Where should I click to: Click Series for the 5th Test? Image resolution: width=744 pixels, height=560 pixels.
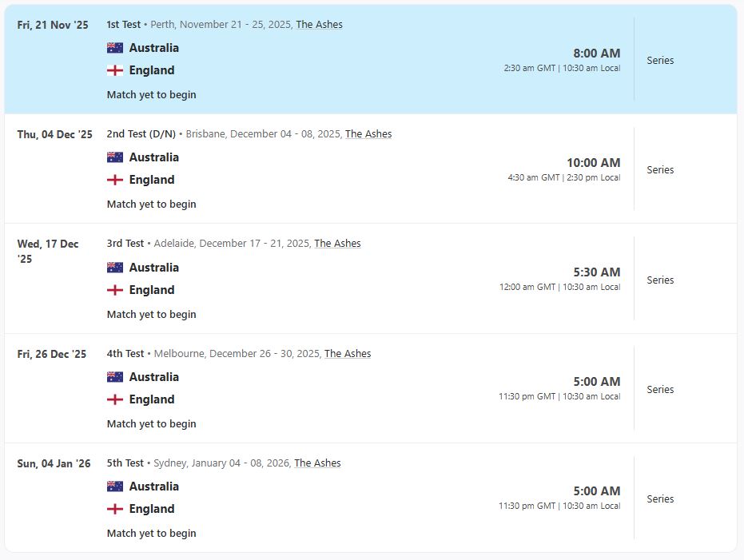[x=660, y=499]
